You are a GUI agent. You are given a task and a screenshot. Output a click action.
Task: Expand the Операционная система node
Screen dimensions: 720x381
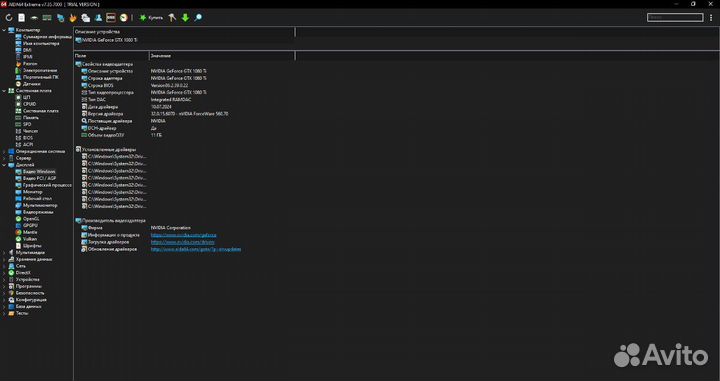click(5, 151)
